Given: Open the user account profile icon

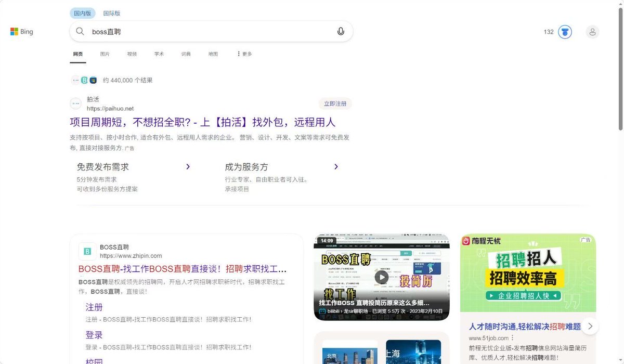Looking at the screenshot, I should point(592,32).
